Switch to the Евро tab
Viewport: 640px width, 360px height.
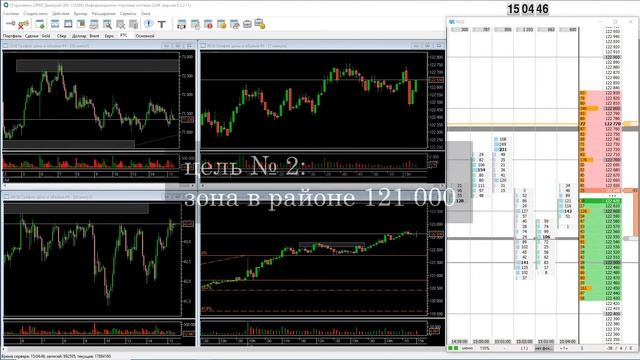tap(109, 36)
